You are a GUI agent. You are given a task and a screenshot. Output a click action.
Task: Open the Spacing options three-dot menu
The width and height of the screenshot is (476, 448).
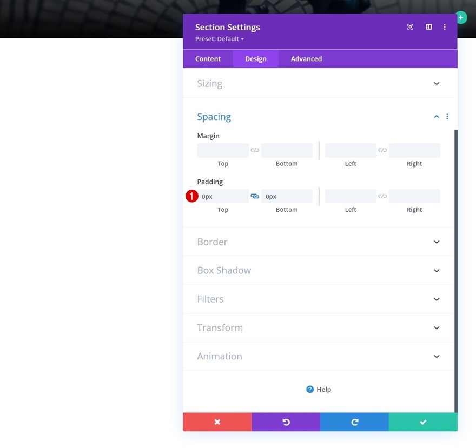coord(447,117)
